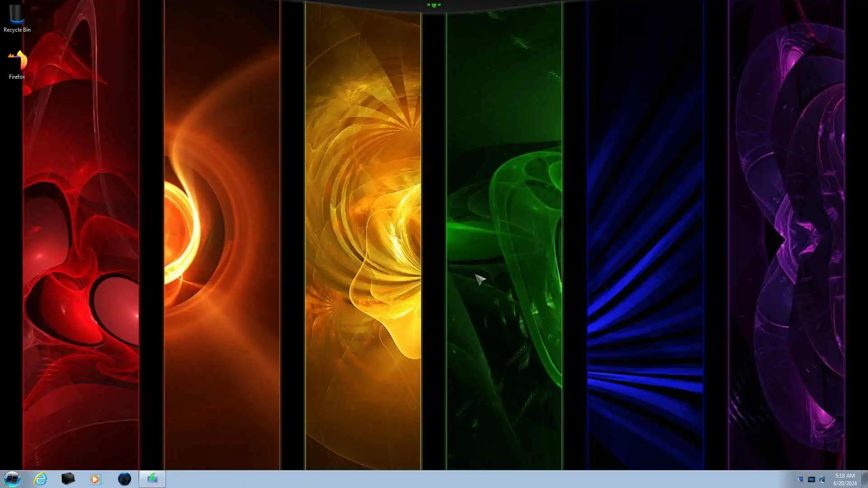Click the blue wallpaper panel on desktop
Viewport: 868px width, 488px height.
click(645, 226)
